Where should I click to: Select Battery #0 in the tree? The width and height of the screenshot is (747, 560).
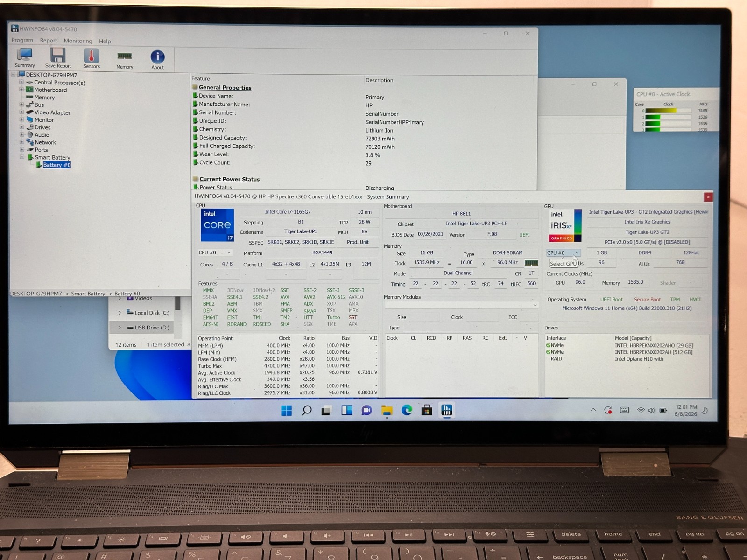coord(56,165)
